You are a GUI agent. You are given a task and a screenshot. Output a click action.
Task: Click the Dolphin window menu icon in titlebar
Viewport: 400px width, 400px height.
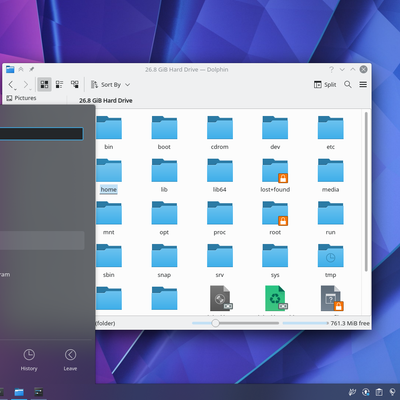click(x=10, y=69)
